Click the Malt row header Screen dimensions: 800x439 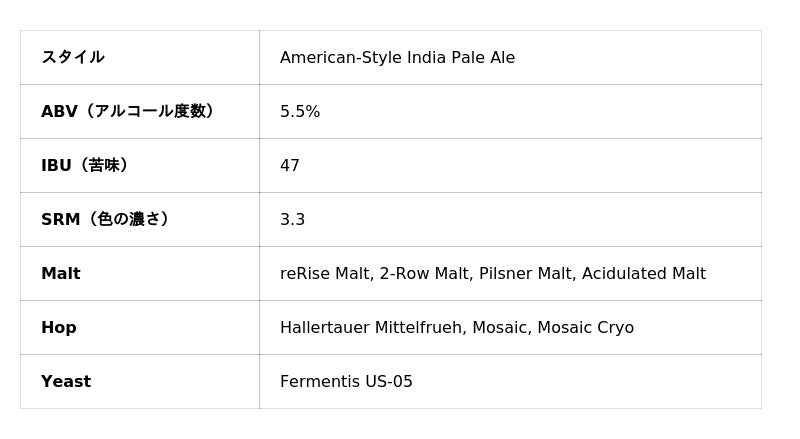[x=61, y=274]
